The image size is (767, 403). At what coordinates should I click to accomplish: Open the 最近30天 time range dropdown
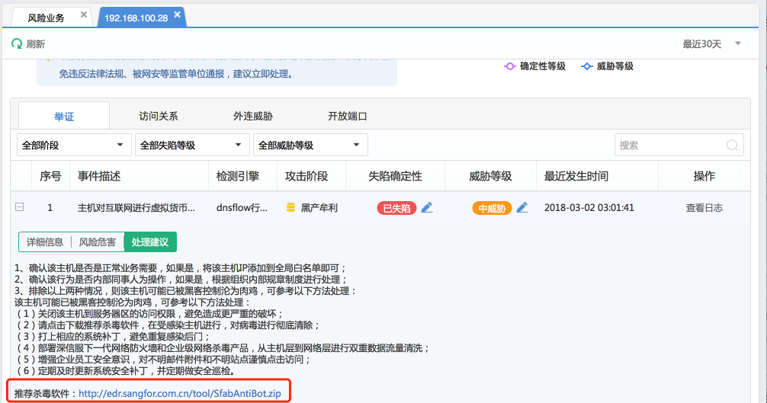[712, 44]
